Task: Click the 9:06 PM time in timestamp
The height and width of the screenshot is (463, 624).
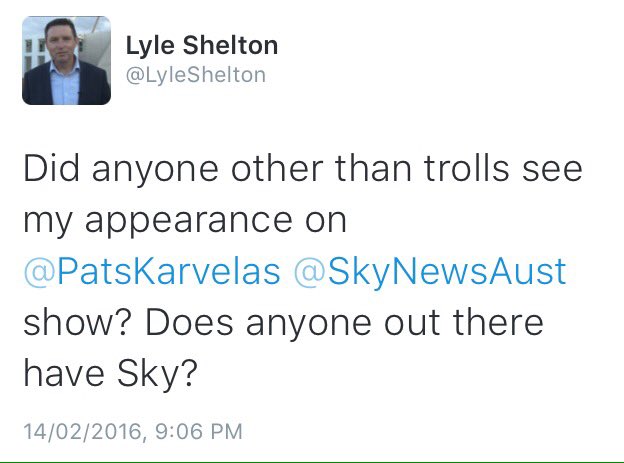Action: tap(199, 432)
